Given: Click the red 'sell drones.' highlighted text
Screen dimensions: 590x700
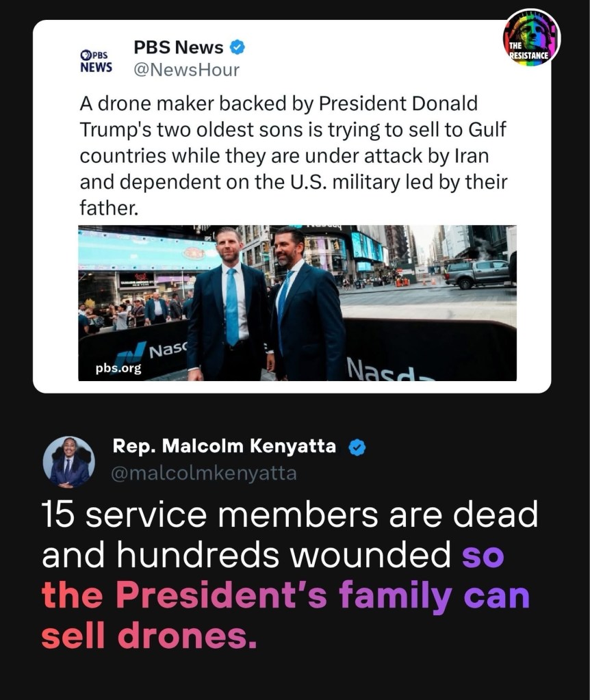Looking at the screenshot, I should coord(149,637).
